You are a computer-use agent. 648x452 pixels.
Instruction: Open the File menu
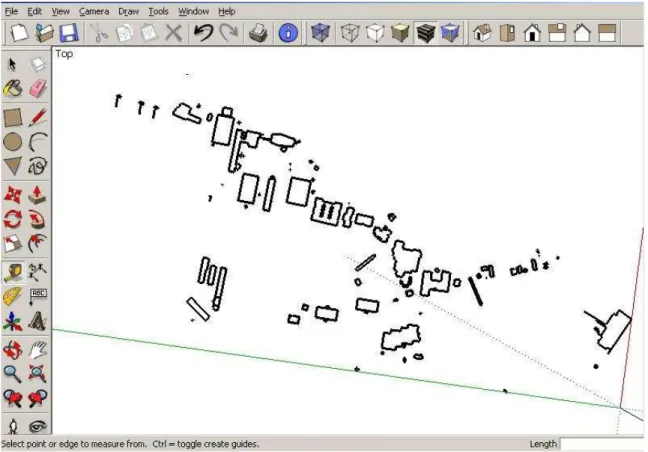tap(11, 12)
